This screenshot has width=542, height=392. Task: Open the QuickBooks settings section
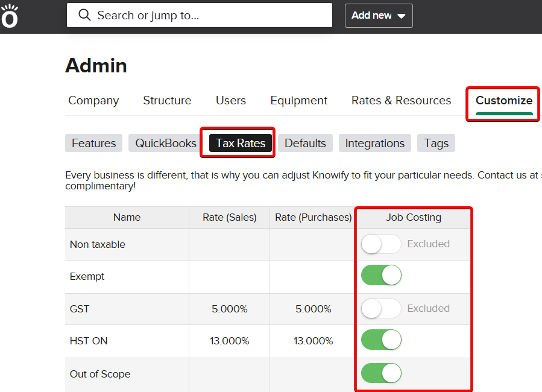tap(166, 143)
